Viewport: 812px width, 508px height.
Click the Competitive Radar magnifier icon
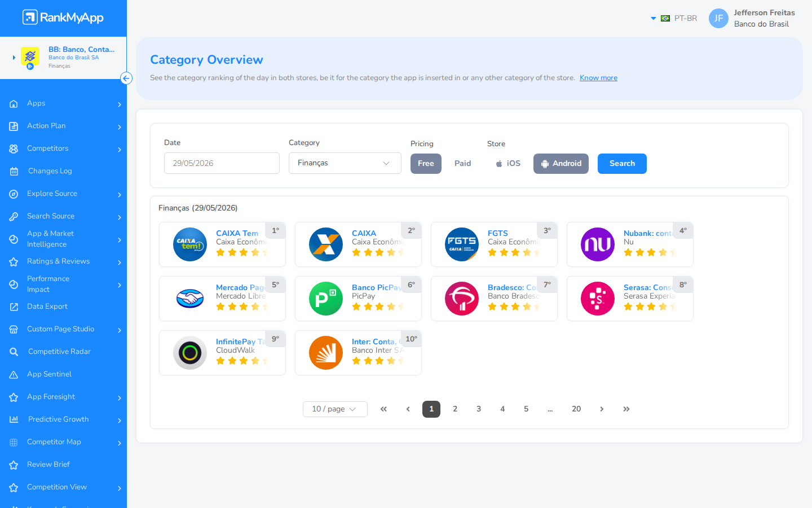click(14, 352)
